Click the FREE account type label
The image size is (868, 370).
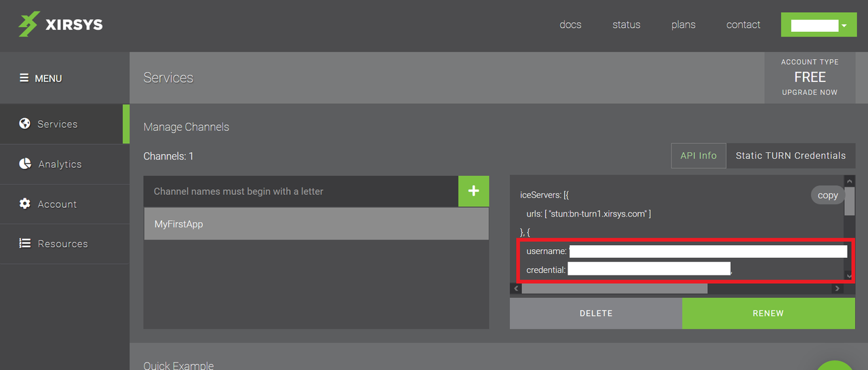click(x=810, y=77)
